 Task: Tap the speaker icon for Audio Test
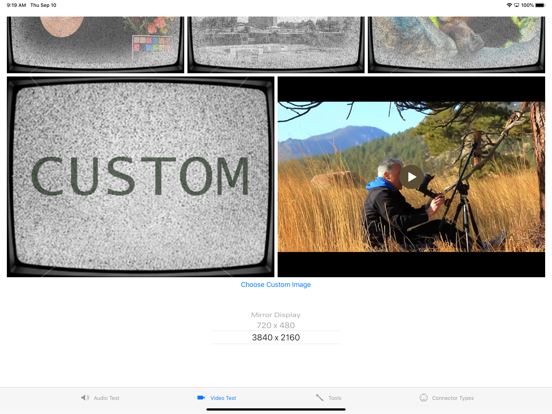coord(85,397)
